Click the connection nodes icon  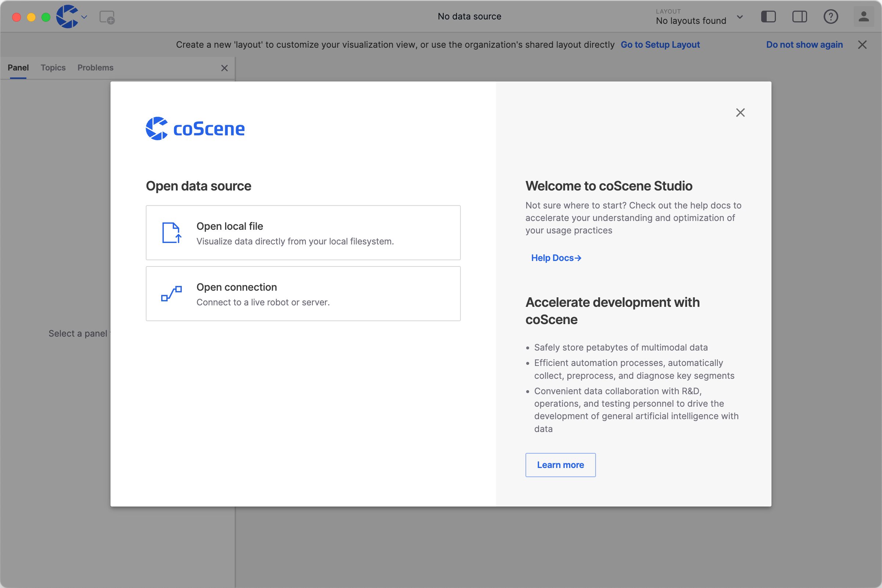tap(171, 294)
